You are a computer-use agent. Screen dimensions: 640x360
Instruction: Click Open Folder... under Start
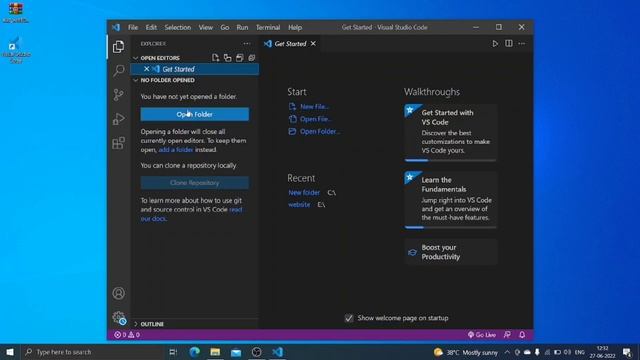pyautogui.click(x=314, y=131)
